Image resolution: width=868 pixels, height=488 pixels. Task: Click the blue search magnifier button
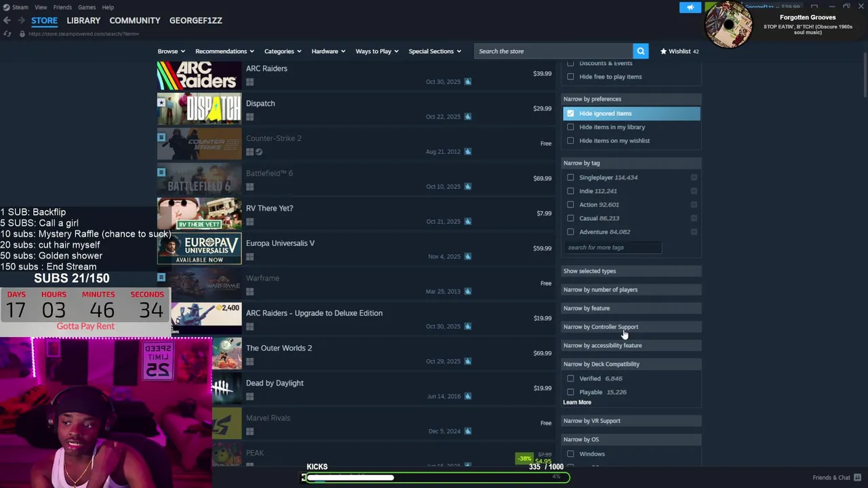point(640,51)
